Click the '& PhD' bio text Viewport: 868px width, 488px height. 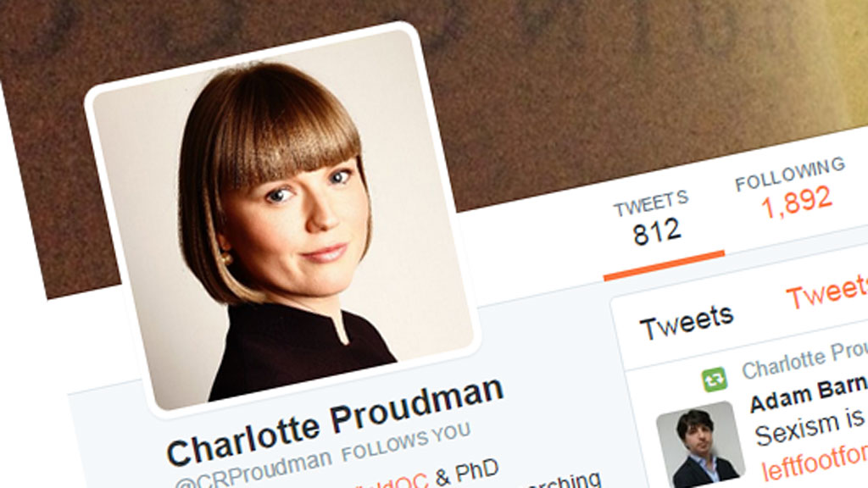[468, 472]
